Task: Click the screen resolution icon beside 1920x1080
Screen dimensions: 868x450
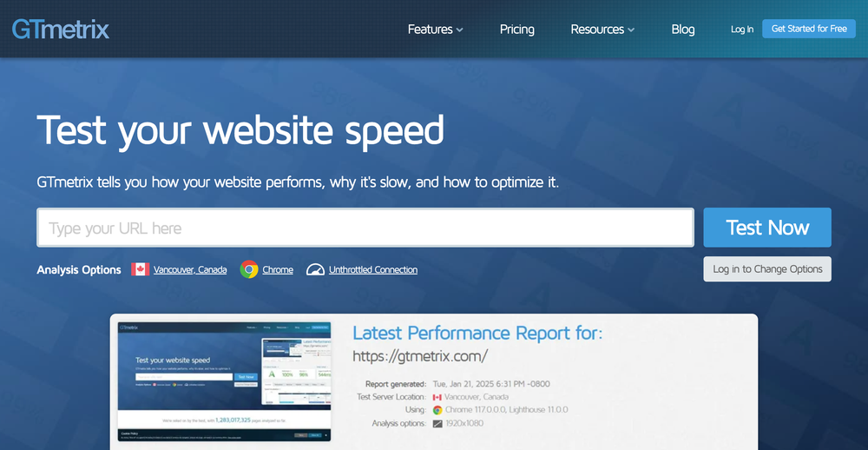Action: click(437, 423)
